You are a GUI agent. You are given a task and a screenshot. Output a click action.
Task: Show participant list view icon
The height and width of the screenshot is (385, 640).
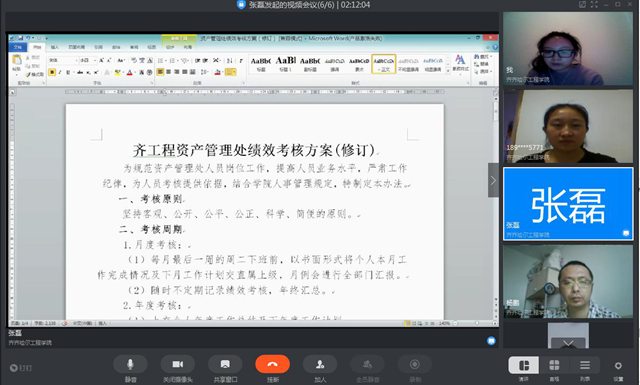coord(585,365)
